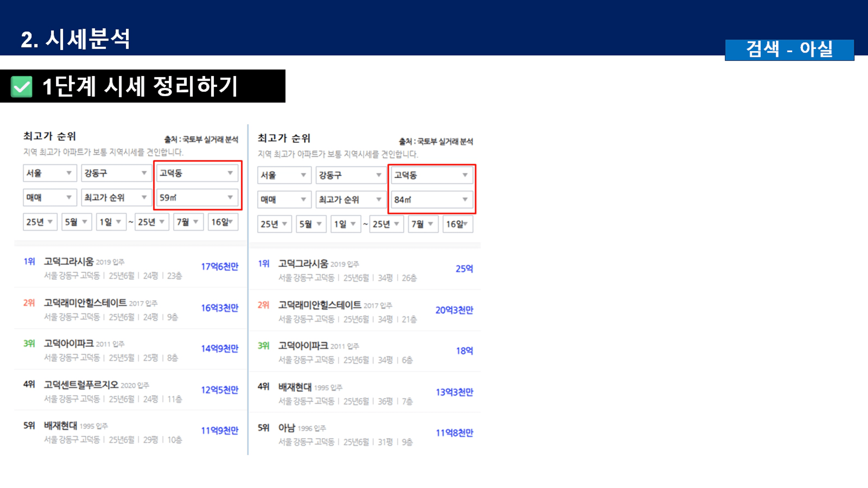Open the start month 5월 dropdown in the right panel

[311, 224]
